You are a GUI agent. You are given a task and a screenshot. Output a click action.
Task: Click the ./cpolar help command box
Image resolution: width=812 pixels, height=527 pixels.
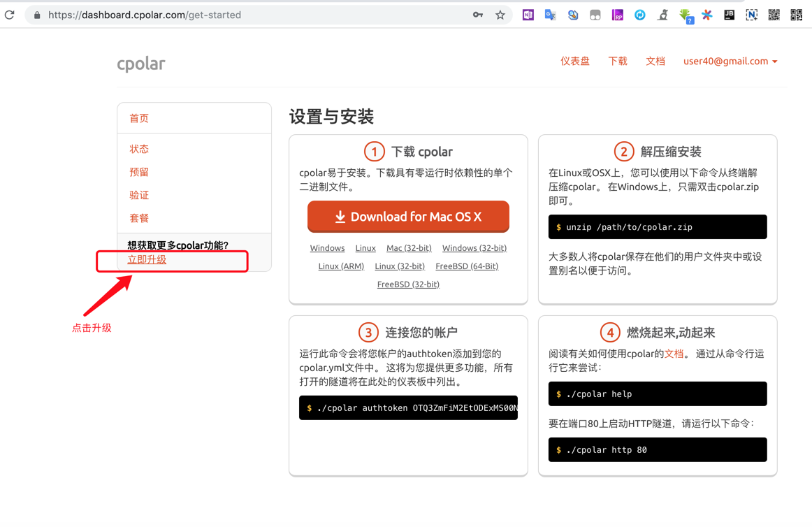658,394
